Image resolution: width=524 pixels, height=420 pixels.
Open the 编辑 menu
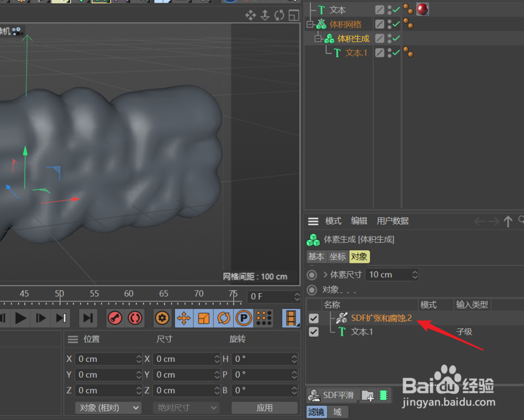[x=359, y=220]
